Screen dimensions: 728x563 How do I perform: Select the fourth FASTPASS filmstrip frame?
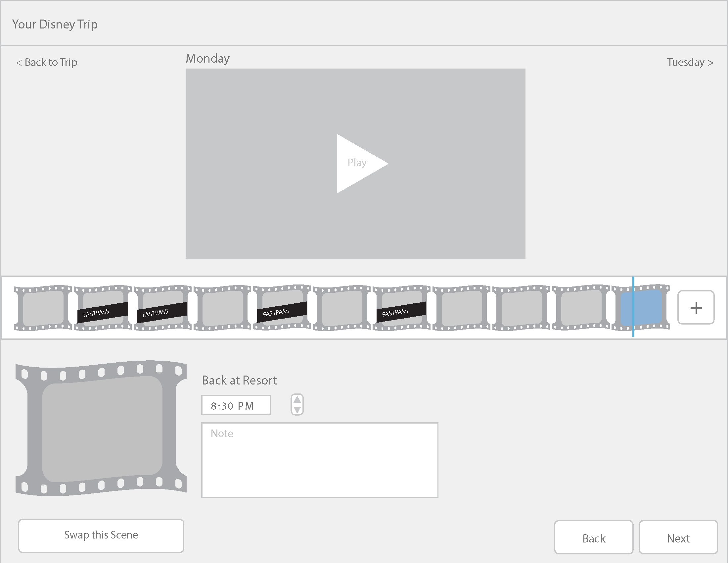click(x=401, y=308)
